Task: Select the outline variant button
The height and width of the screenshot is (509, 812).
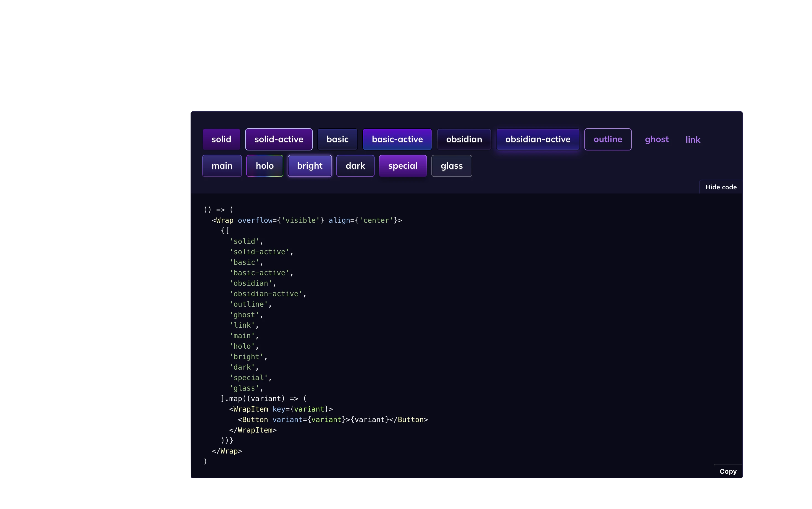Action: point(608,139)
